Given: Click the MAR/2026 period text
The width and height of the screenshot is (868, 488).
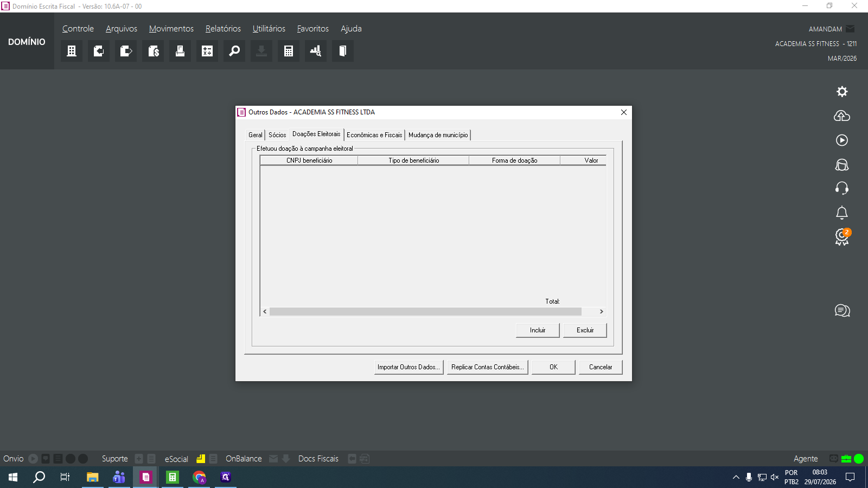Looking at the screenshot, I should pos(842,59).
